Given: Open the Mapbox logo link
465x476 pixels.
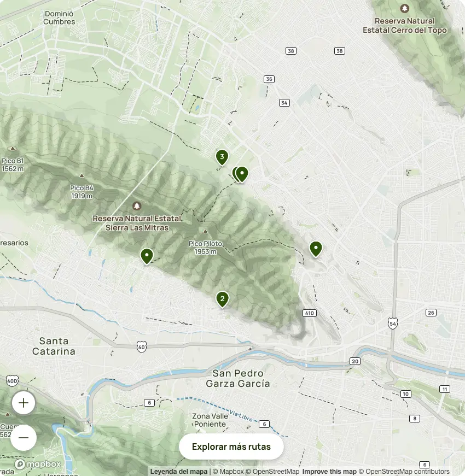Looking at the screenshot, I should coord(37,465).
